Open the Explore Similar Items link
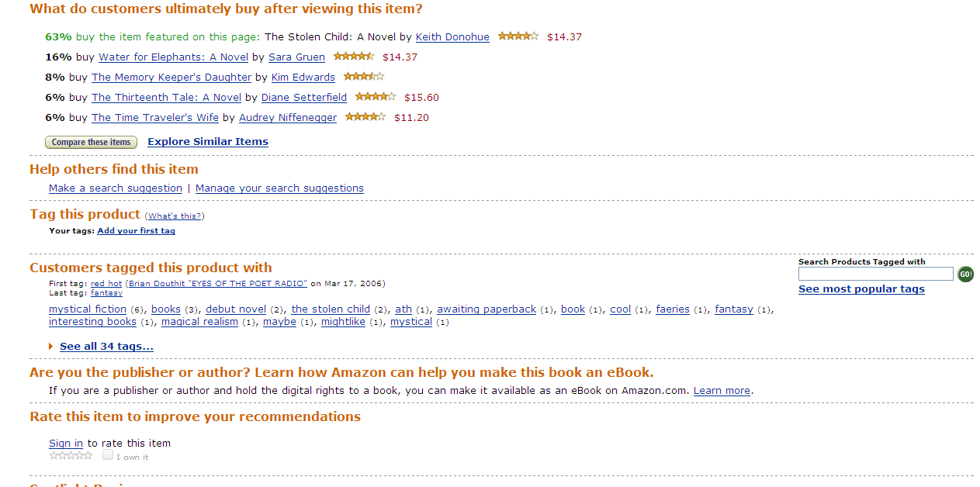 pos(208,141)
